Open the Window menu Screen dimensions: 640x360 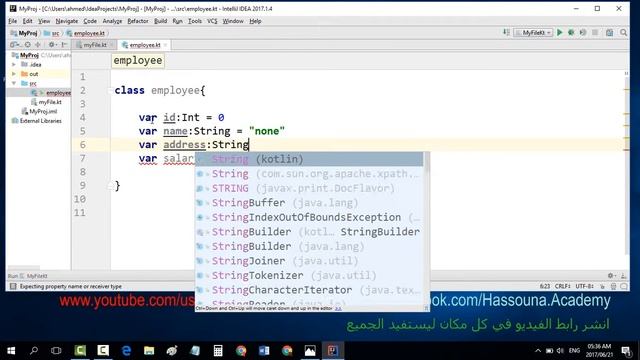(233, 21)
